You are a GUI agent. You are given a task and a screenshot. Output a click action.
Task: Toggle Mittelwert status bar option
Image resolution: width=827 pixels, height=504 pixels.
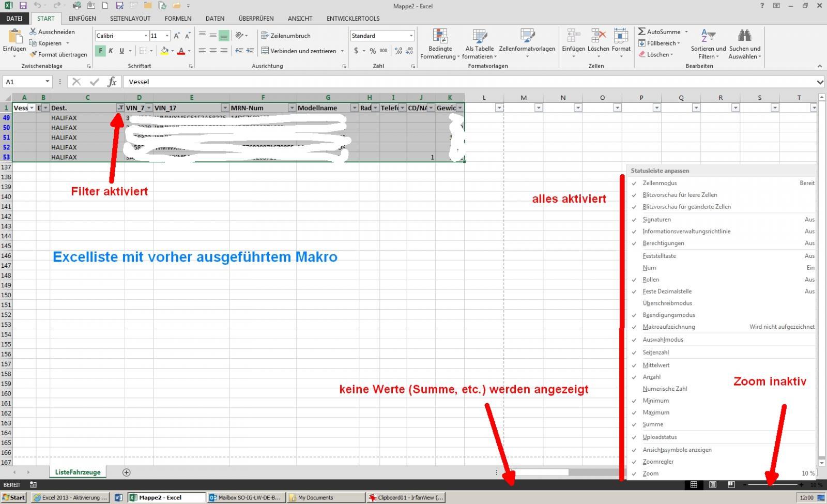[722, 365]
